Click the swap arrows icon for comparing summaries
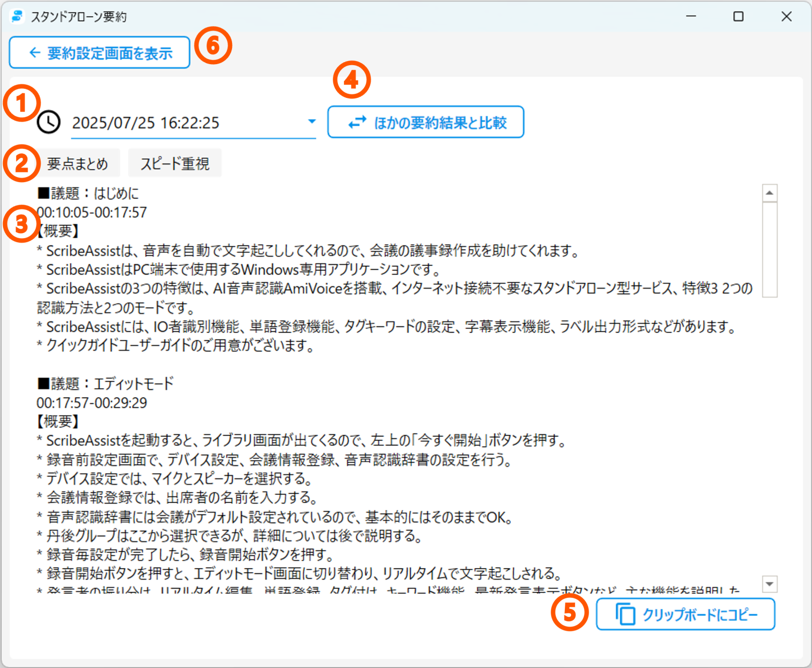Image resolution: width=812 pixels, height=668 pixels. (357, 122)
